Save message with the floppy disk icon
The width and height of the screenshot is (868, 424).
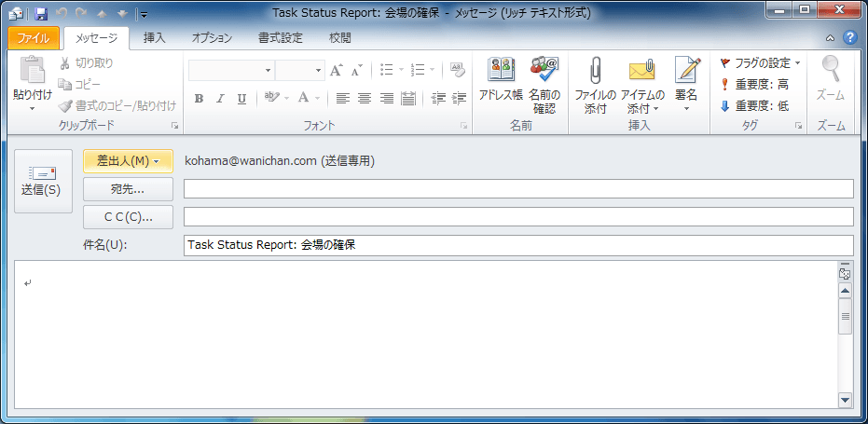click(x=40, y=13)
